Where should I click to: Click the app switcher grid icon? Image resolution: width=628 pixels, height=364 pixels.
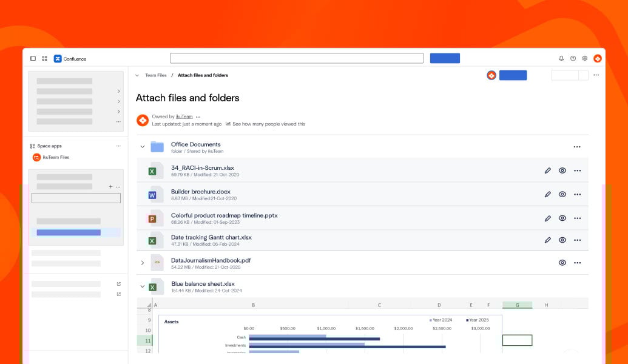(44, 59)
